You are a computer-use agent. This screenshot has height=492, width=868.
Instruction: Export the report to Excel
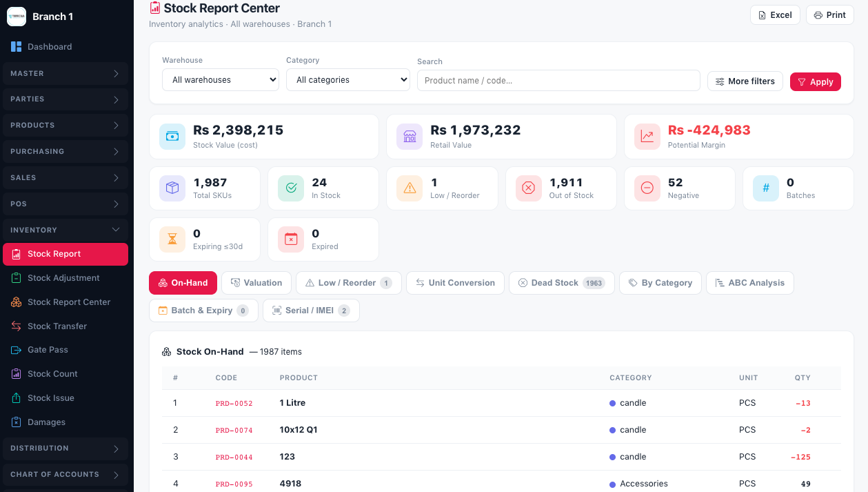click(775, 15)
